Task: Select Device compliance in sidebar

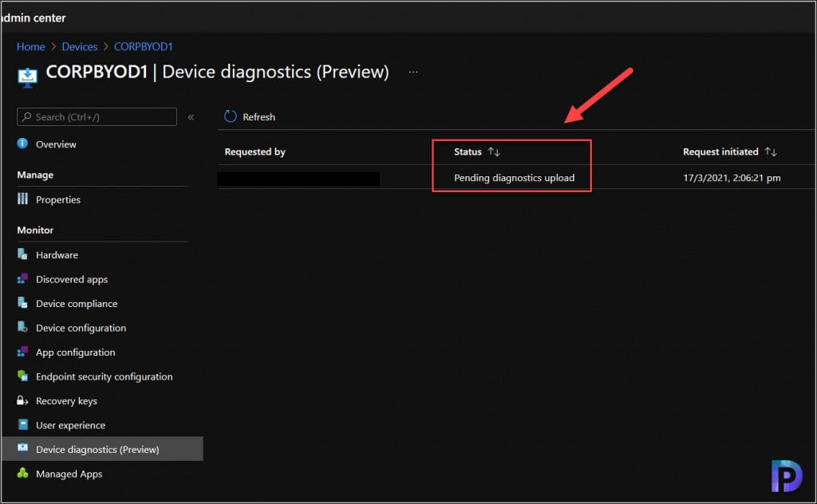Action: pos(77,304)
